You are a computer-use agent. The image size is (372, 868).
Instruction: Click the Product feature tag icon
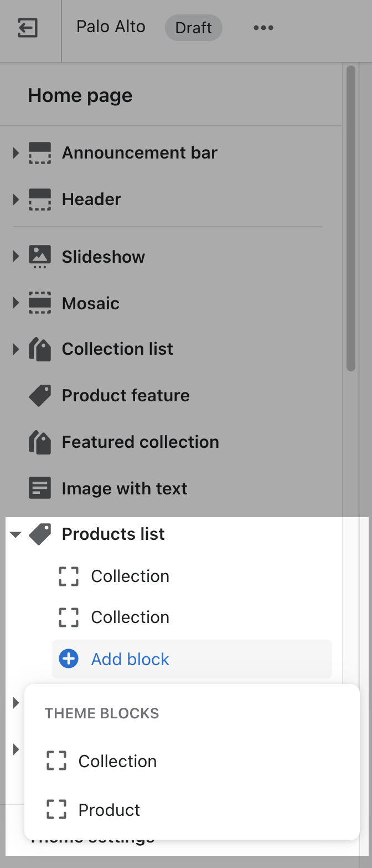coord(40,396)
